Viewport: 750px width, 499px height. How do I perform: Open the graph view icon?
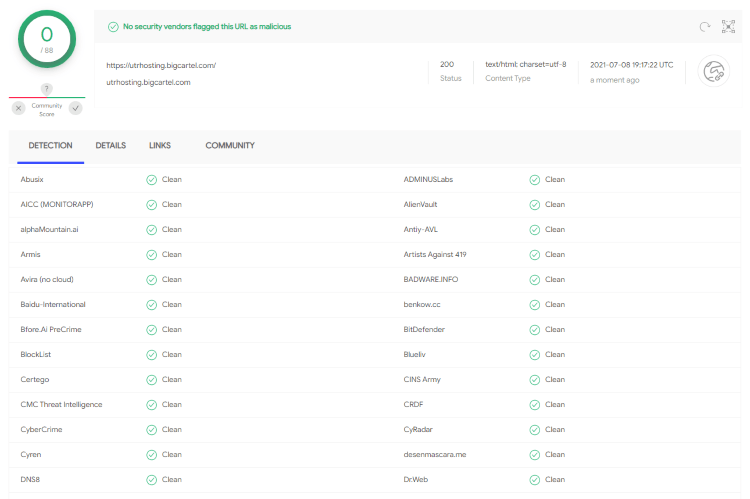pyautogui.click(x=728, y=27)
